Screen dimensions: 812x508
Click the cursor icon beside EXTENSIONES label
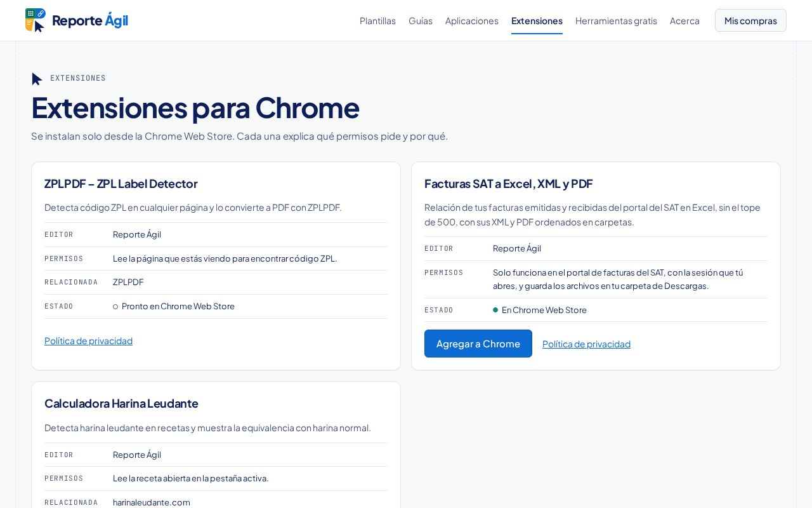(37, 79)
